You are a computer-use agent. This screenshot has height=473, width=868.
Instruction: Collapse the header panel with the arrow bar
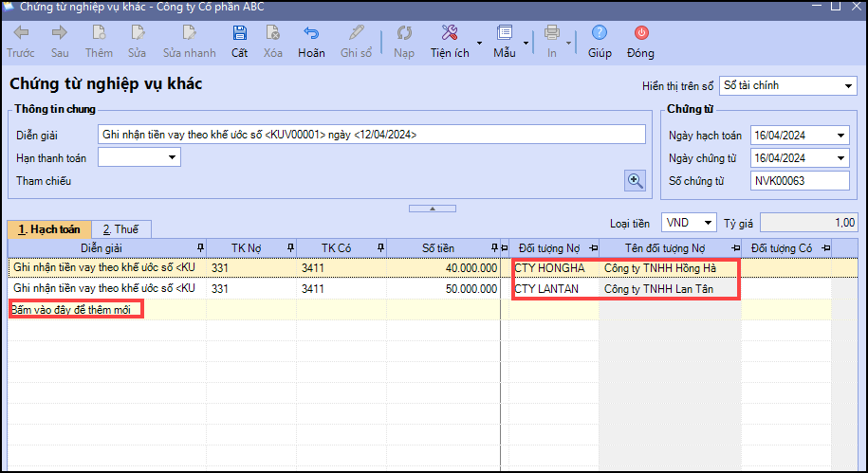click(432, 208)
